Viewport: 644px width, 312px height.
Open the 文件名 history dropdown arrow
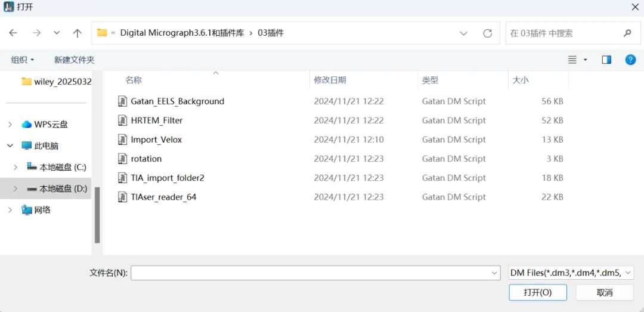pyautogui.click(x=494, y=273)
